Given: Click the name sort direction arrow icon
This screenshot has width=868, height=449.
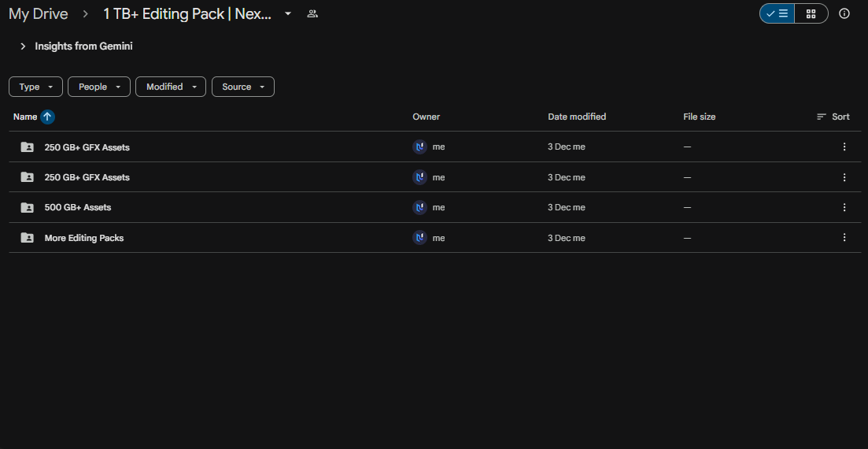Looking at the screenshot, I should [47, 117].
